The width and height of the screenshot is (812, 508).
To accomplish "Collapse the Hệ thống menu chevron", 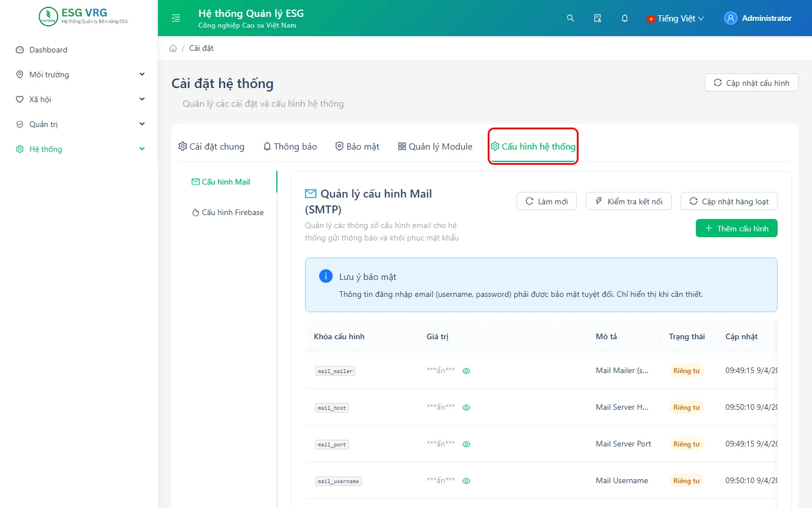I will click(142, 149).
